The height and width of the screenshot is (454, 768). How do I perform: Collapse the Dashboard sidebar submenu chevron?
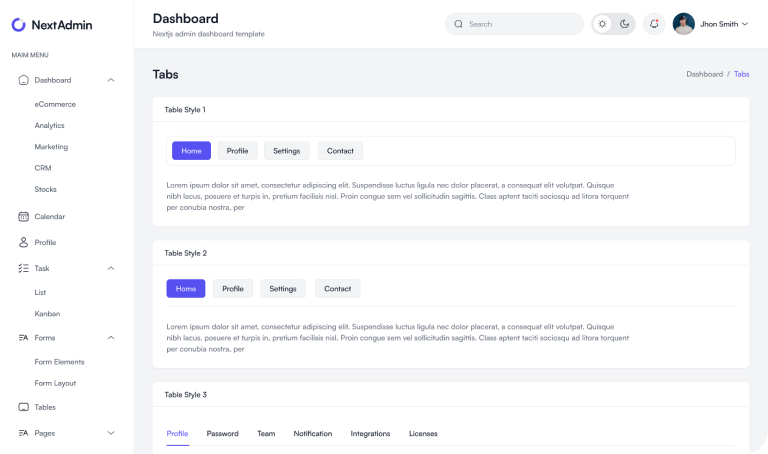coord(111,80)
